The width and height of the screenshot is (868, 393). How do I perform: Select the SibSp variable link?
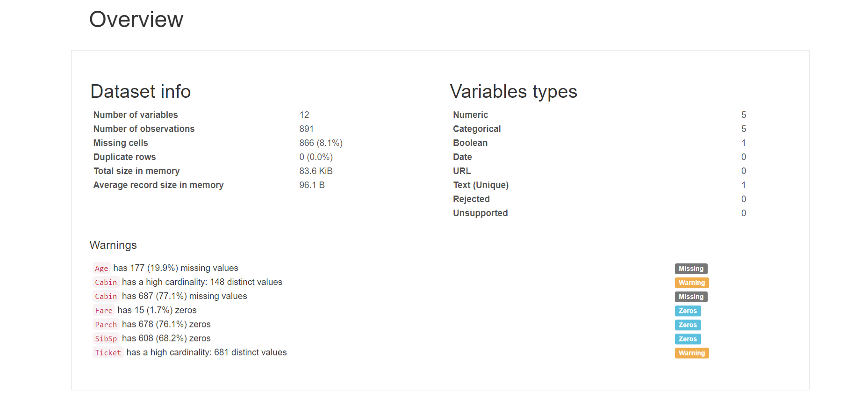[x=106, y=338]
